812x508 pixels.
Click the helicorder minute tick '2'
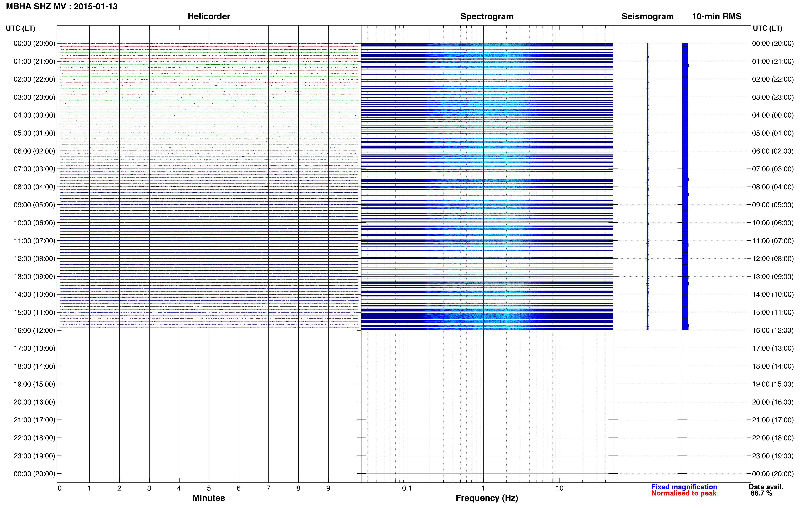point(119,488)
